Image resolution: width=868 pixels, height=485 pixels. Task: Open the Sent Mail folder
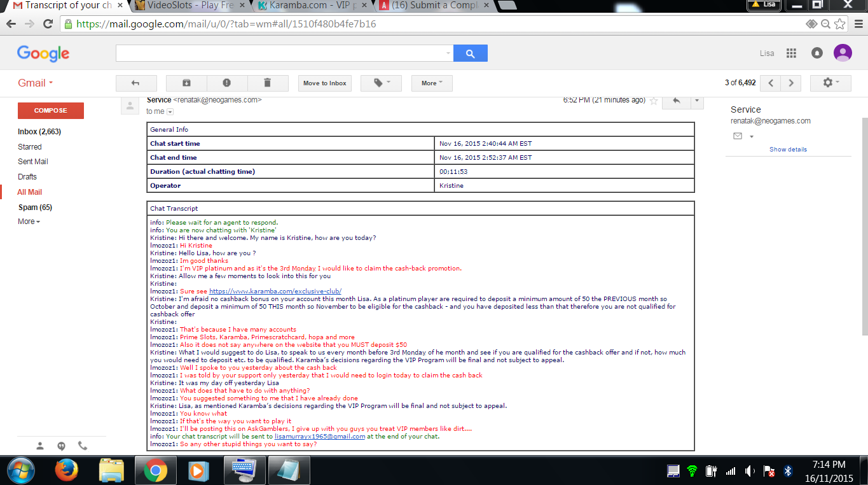pos(33,162)
